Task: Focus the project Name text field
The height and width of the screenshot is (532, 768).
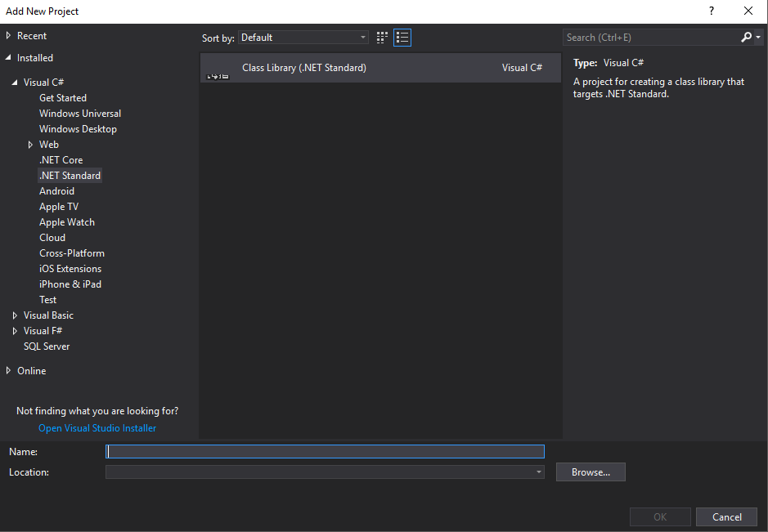Action: pyautogui.click(x=325, y=451)
